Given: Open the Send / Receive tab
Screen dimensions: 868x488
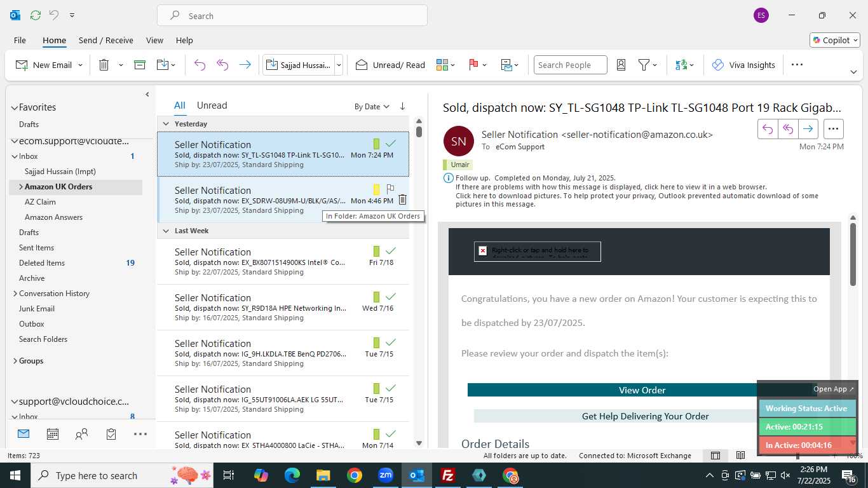Looking at the screenshot, I should [x=106, y=40].
